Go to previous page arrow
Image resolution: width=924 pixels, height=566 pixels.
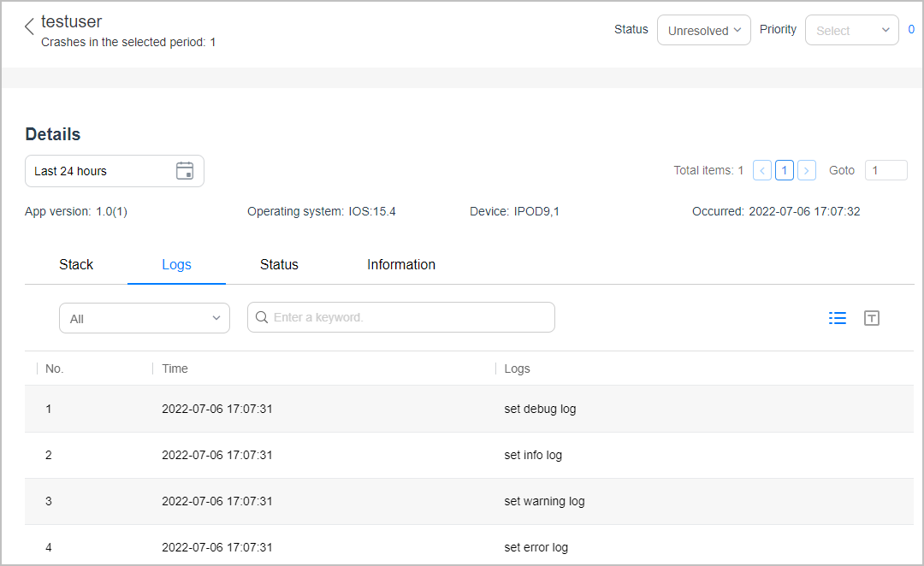click(x=762, y=170)
